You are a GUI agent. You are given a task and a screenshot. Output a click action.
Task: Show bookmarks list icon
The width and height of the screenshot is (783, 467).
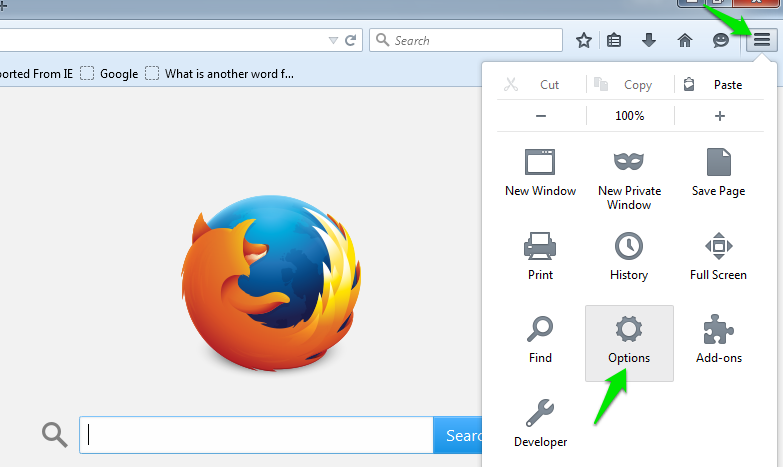[x=614, y=40]
